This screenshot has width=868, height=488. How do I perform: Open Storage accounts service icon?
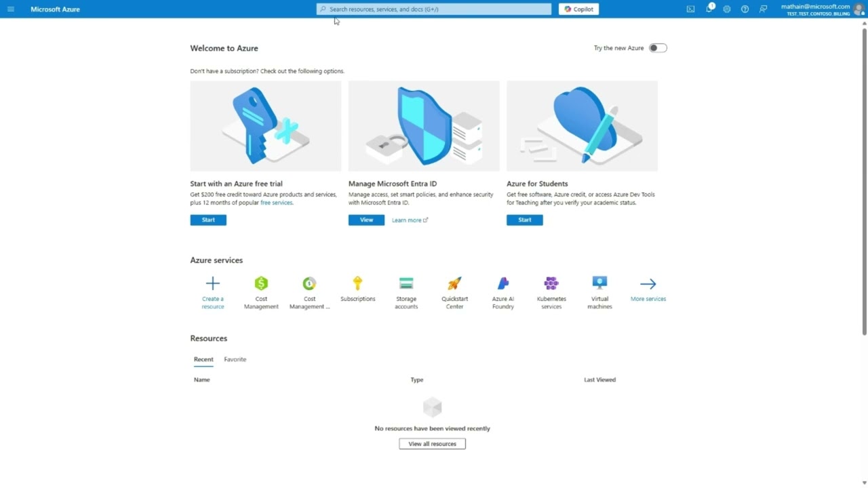point(406,283)
